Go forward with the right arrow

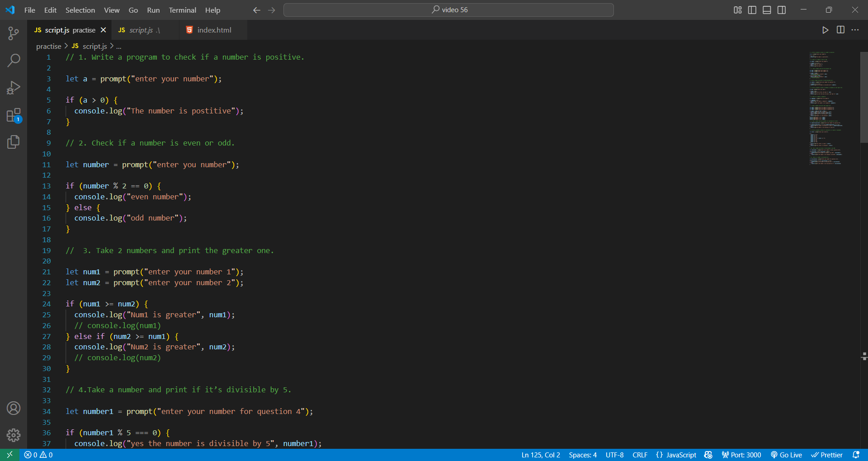click(272, 10)
